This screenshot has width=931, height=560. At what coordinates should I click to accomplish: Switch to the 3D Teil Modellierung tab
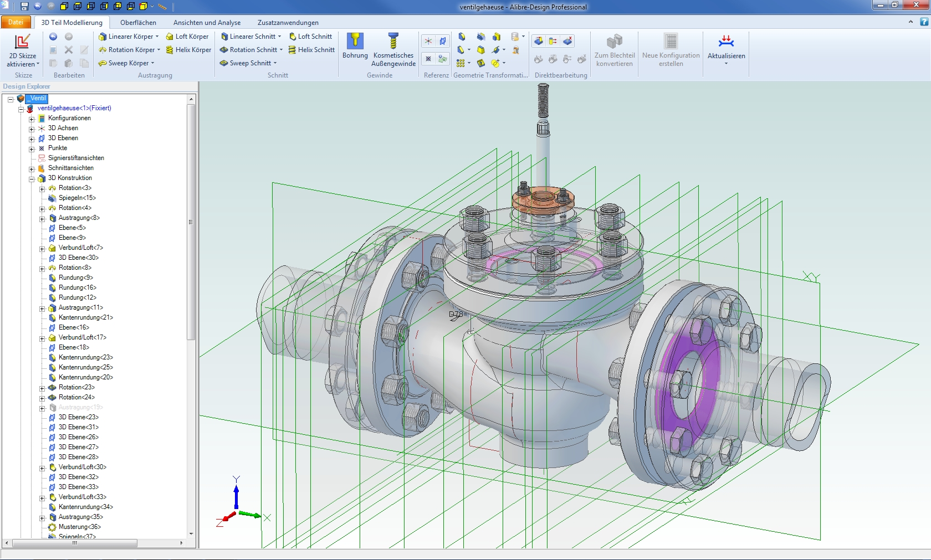point(72,23)
